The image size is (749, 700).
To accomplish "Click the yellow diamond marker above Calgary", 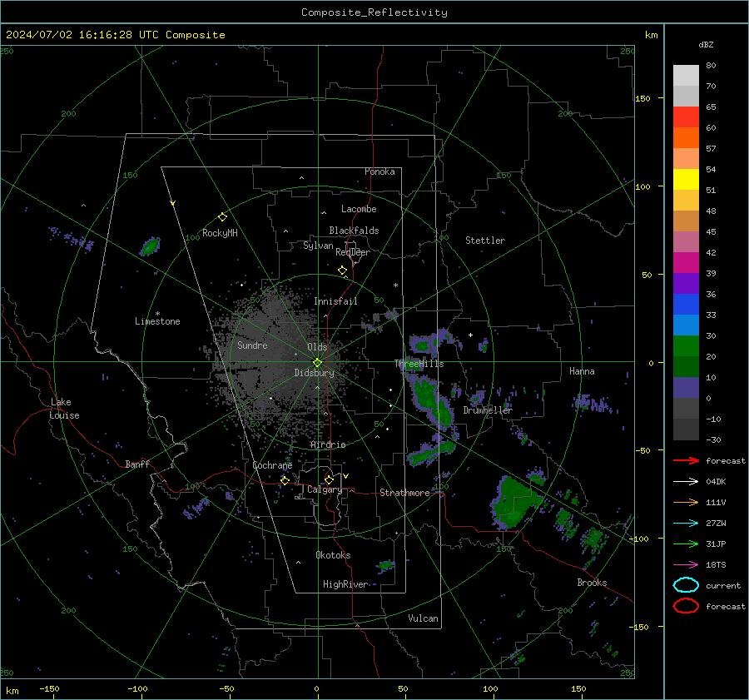I will [x=329, y=479].
